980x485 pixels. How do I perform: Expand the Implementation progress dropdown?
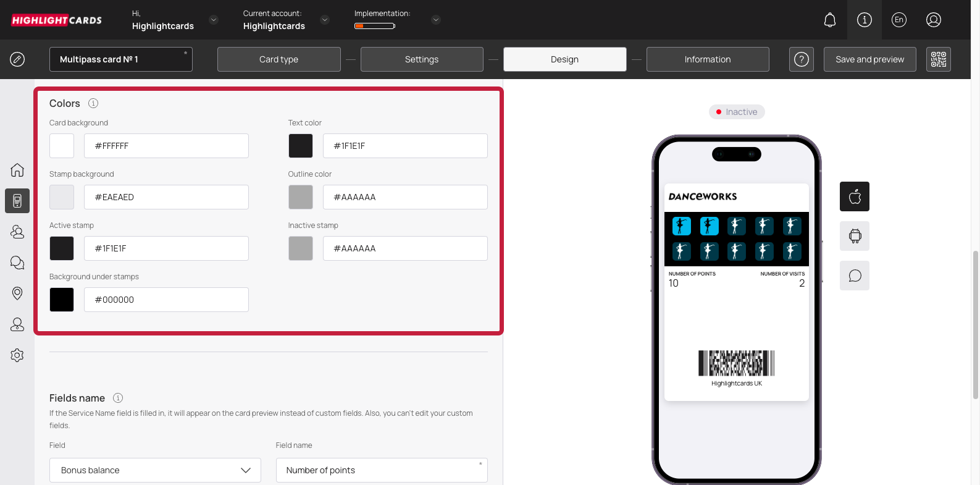click(x=436, y=20)
